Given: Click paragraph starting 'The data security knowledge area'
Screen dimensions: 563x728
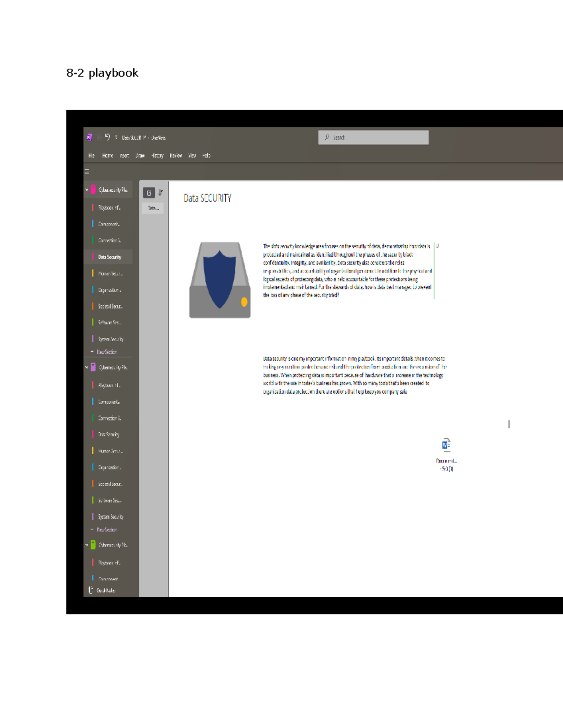Looking at the screenshot, I should pyautogui.click(x=347, y=270).
